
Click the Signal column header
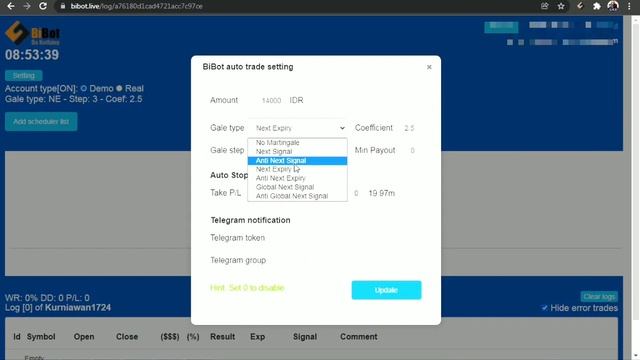click(x=305, y=337)
